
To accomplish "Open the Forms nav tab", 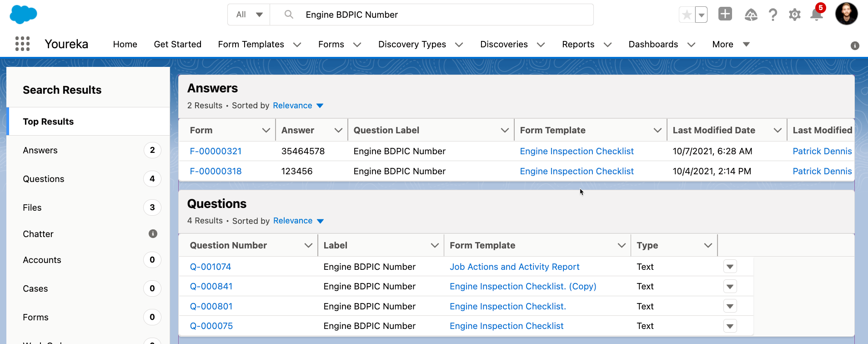I will tap(331, 44).
